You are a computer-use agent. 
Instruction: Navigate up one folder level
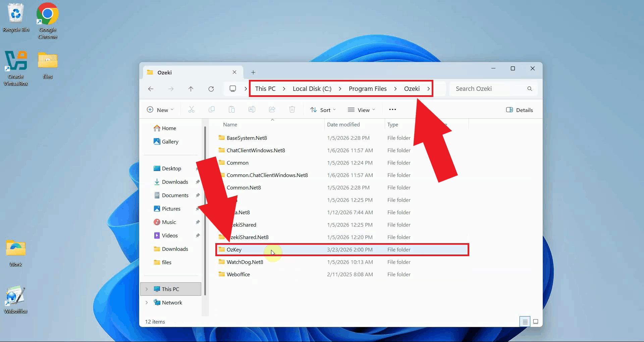click(x=191, y=89)
